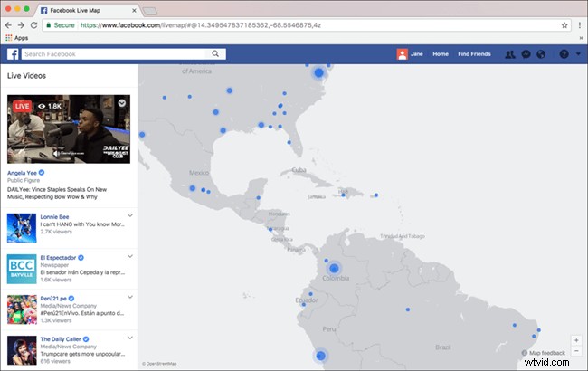The width and height of the screenshot is (588, 371).
Task: Play the featured Angela Yee live video
Action: (x=69, y=129)
